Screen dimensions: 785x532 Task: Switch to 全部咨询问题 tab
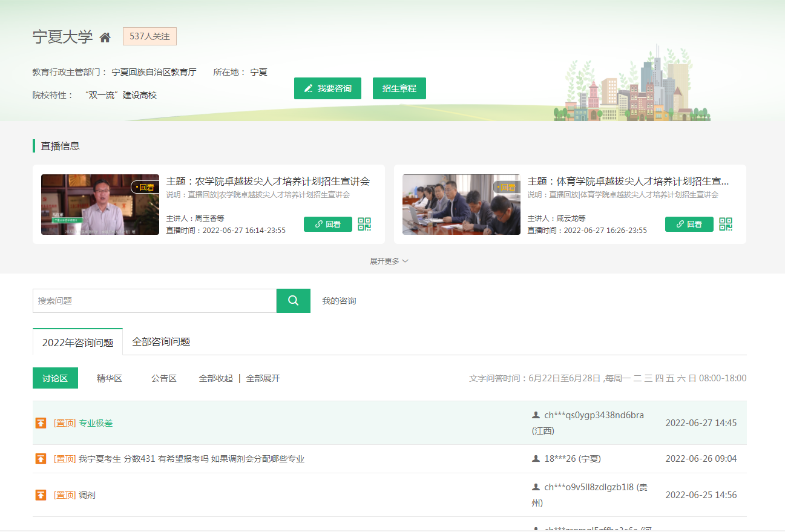(x=161, y=342)
